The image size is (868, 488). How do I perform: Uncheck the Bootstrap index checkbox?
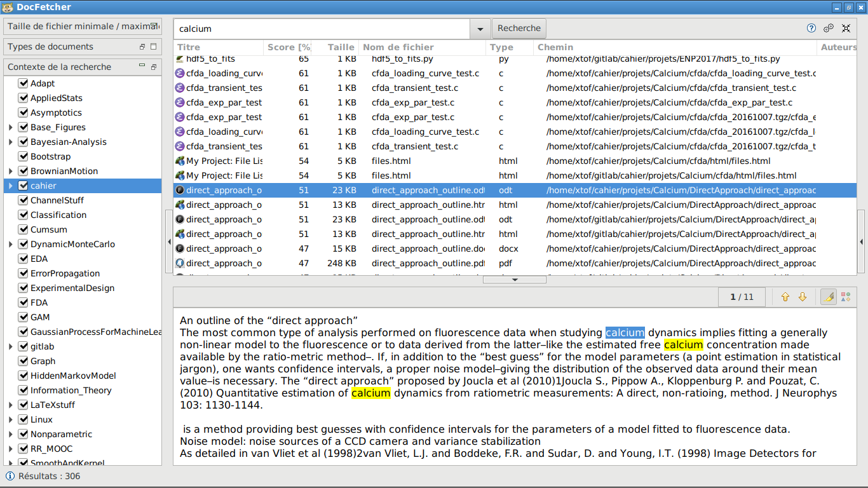(24, 156)
